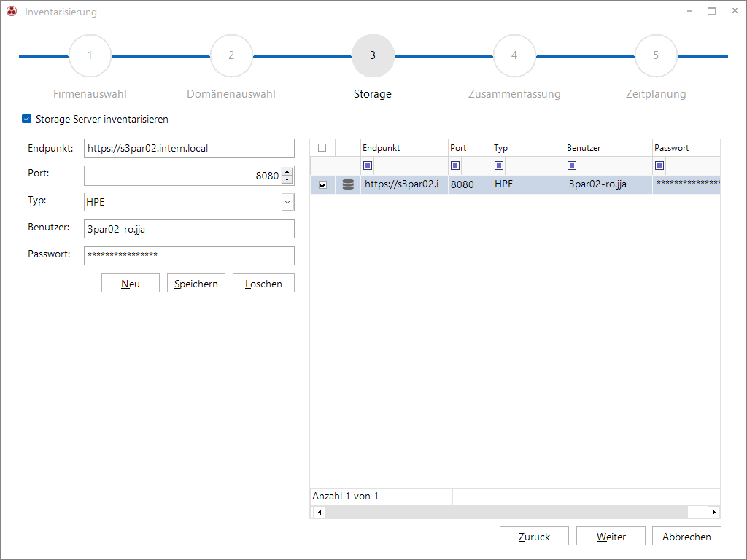Image resolution: width=747 pixels, height=560 pixels.
Task: Select HPE cell in table row
Action: [x=528, y=184]
